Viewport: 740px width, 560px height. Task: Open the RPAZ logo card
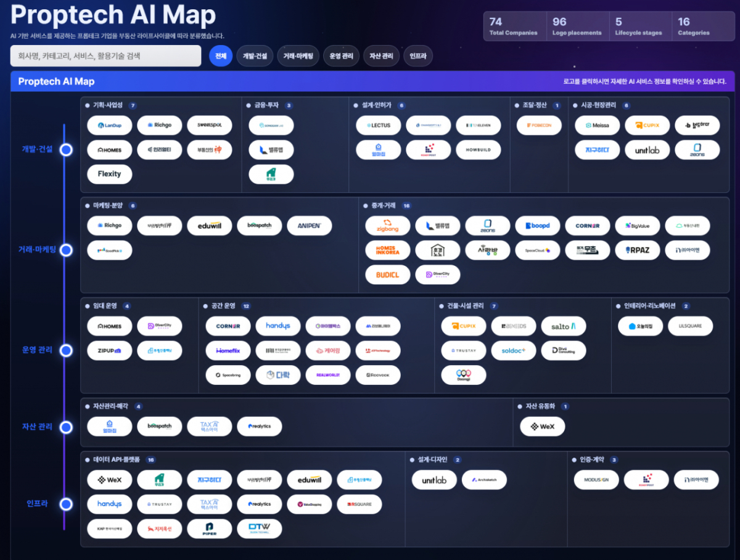point(638,250)
